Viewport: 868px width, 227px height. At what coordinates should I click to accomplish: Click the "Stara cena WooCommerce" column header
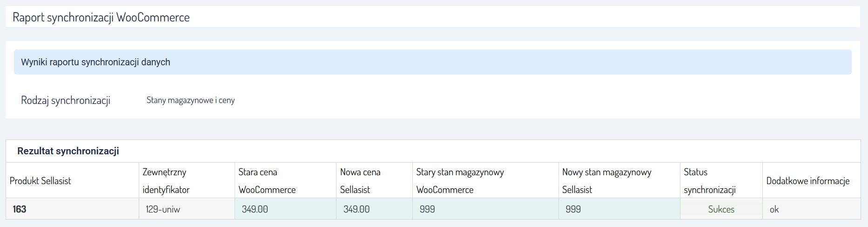click(267, 181)
